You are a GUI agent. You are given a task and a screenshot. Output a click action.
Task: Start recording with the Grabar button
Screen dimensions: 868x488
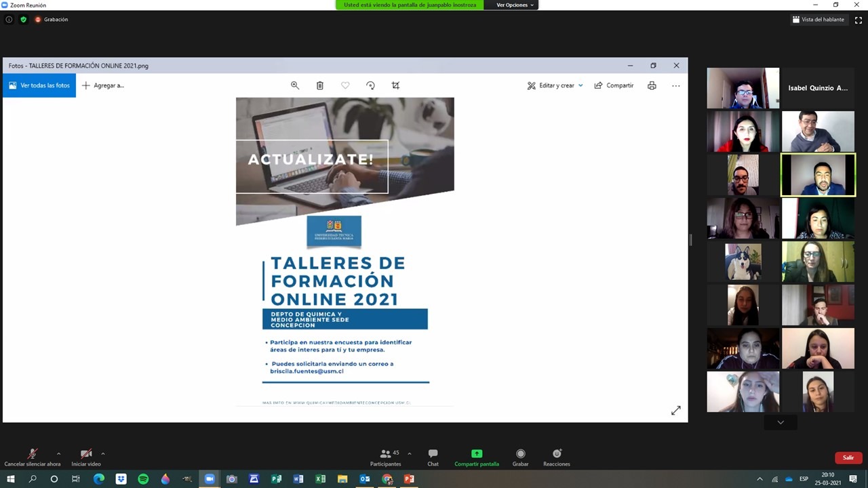click(520, 457)
